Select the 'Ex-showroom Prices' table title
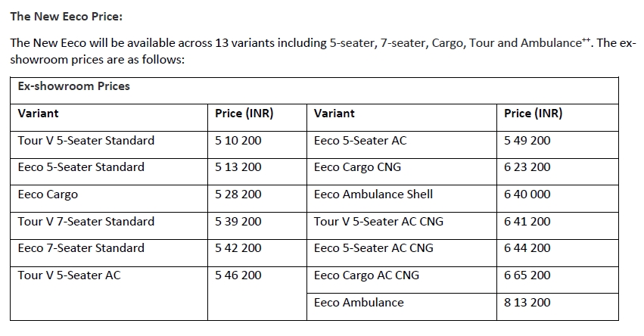The width and height of the screenshot is (644, 336). point(74,86)
